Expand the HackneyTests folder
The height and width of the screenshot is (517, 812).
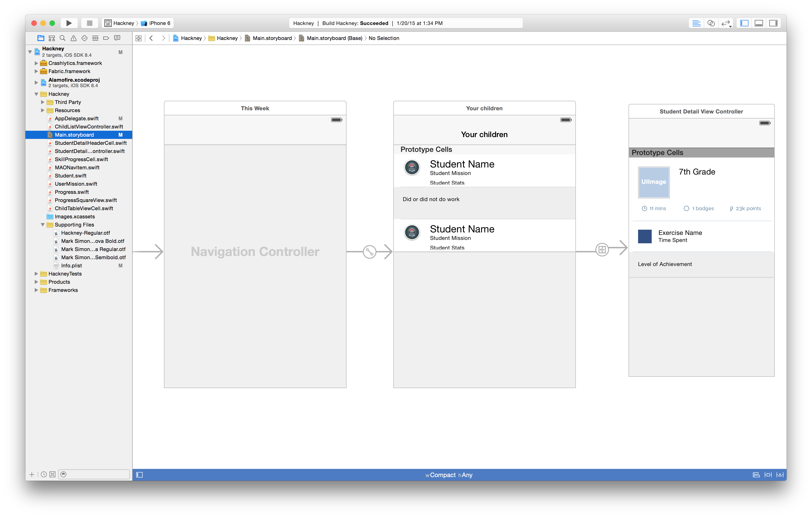pyautogui.click(x=36, y=274)
